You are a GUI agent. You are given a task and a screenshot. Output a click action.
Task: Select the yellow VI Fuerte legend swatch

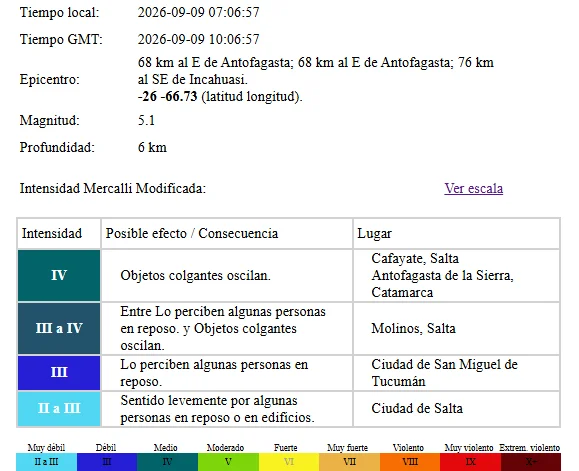click(x=289, y=462)
